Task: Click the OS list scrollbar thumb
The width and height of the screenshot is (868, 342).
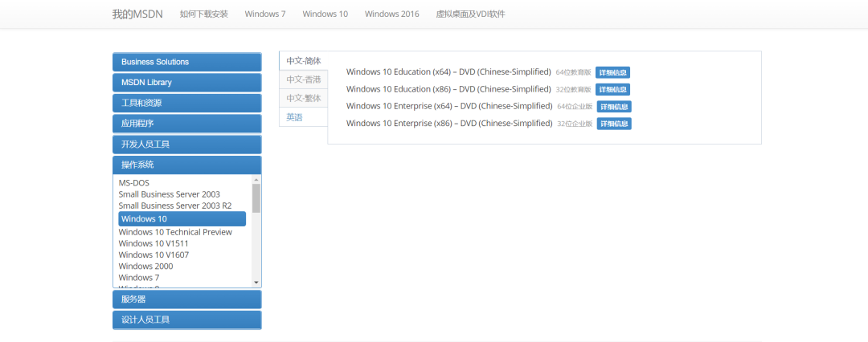Action: coord(256,198)
